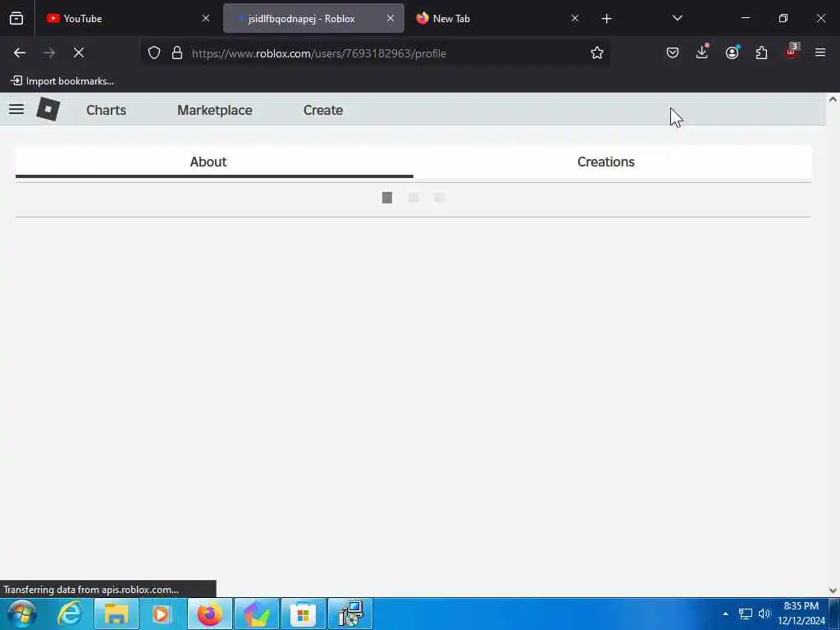Open the network status tray icon
Image resolution: width=840 pixels, height=630 pixels.
[x=745, y=614]
